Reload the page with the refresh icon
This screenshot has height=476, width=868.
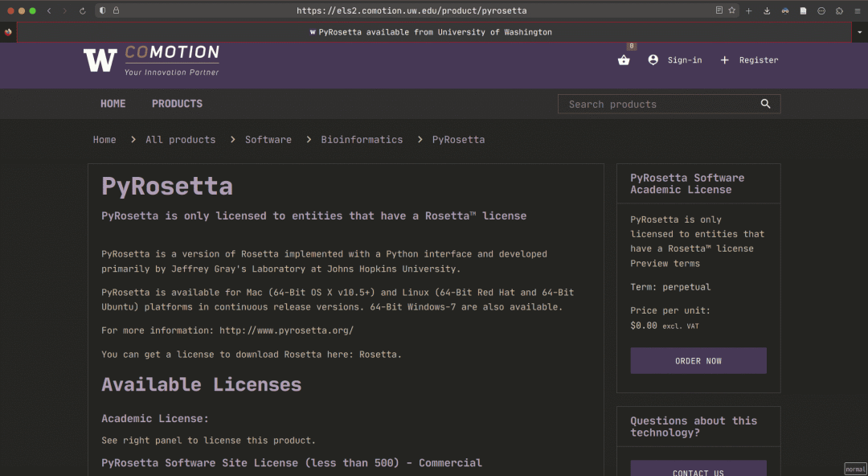[83, 10]
